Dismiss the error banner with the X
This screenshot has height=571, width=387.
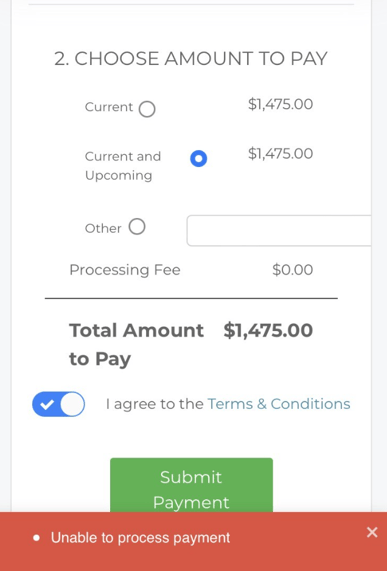click(372, 532)
